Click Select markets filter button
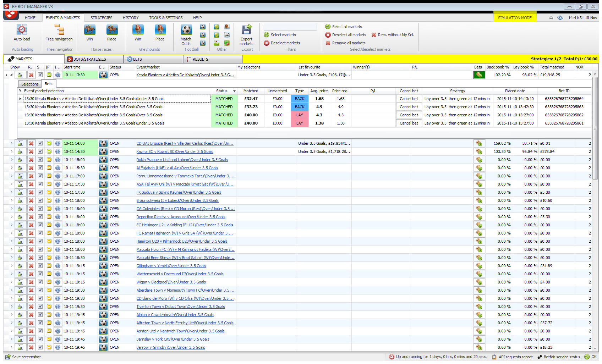Viewport: 602px width, 364px height. pos(280,35)
